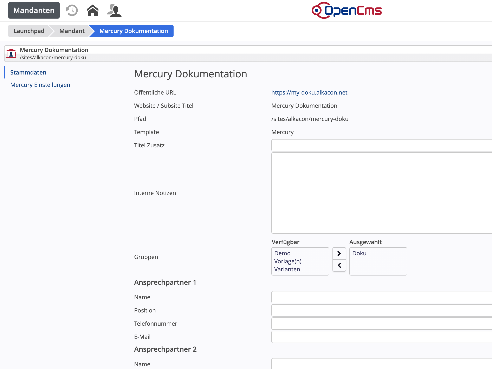The image size is (492, 369).
Task: Open the user account icon
Action: [x=114, y=11]
